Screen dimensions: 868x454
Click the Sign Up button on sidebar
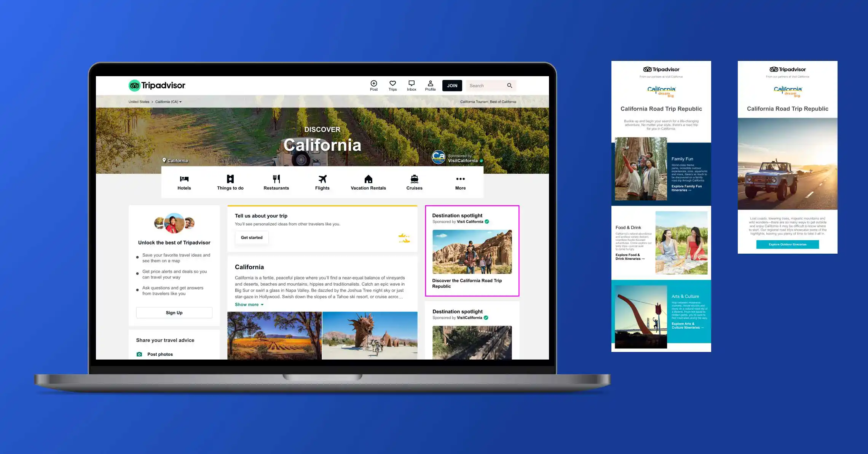(x=173, y=313)
